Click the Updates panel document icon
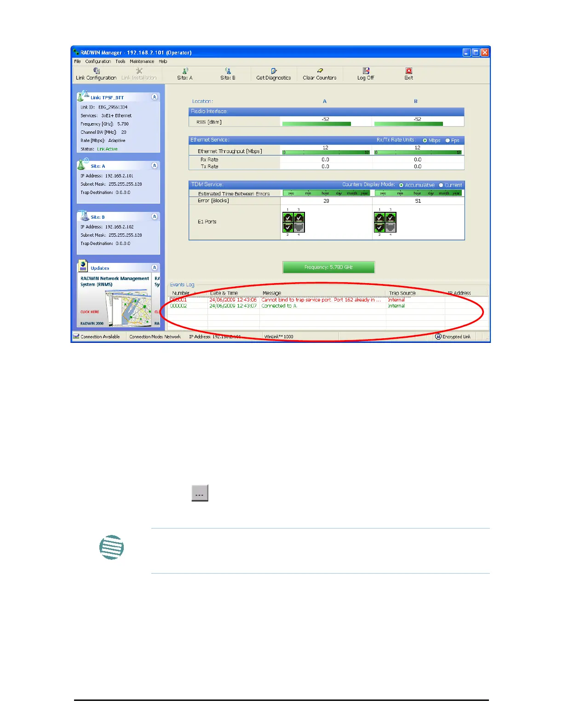This screenshot has width=563, height=728. (83, 266)
